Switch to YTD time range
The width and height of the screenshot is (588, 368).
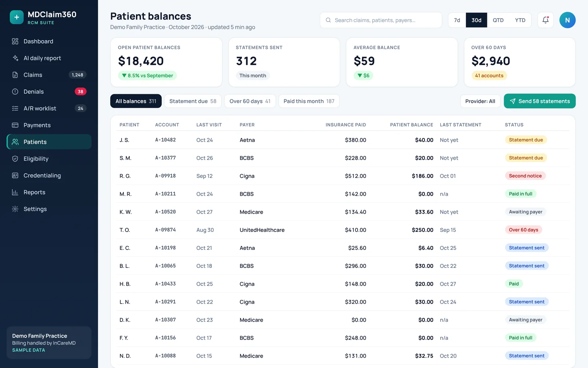[x=520, y=20]
